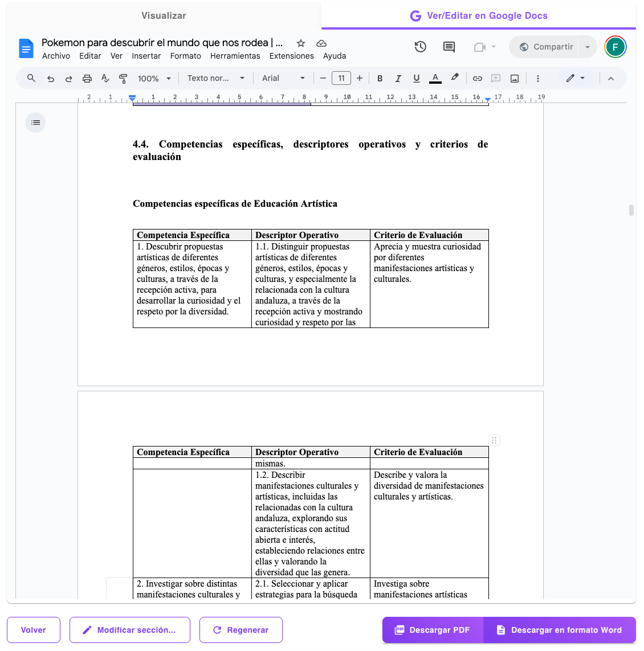Toggle underline formatting
This screenshot has height=651, width=644.
416,78
